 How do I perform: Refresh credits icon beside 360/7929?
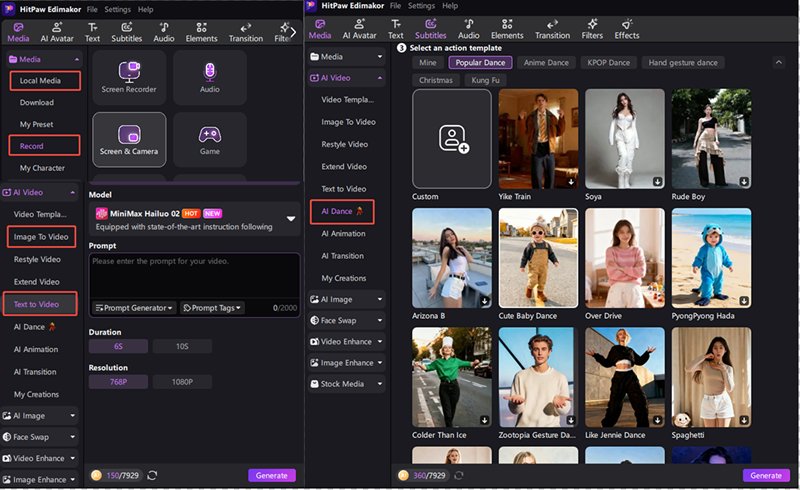point(459,475)
